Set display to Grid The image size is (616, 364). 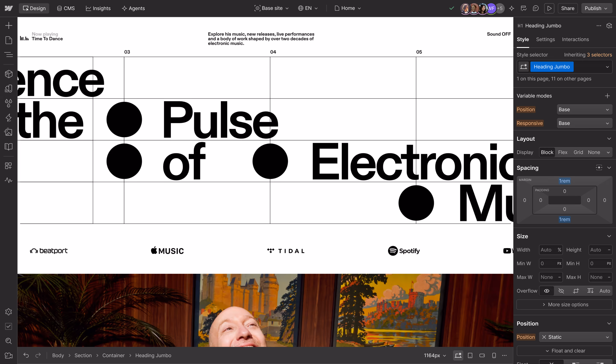tap(578, 152)
